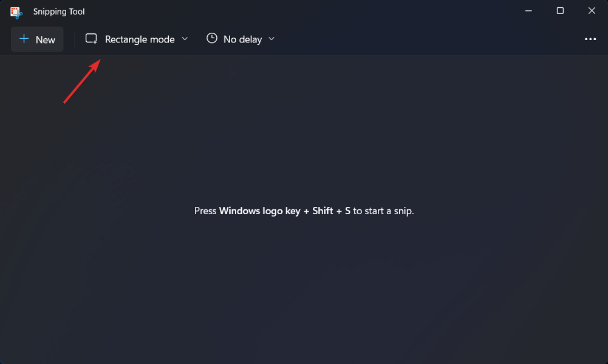
Task: Click the empty title bar area
Action: click(x=304, y=11)
